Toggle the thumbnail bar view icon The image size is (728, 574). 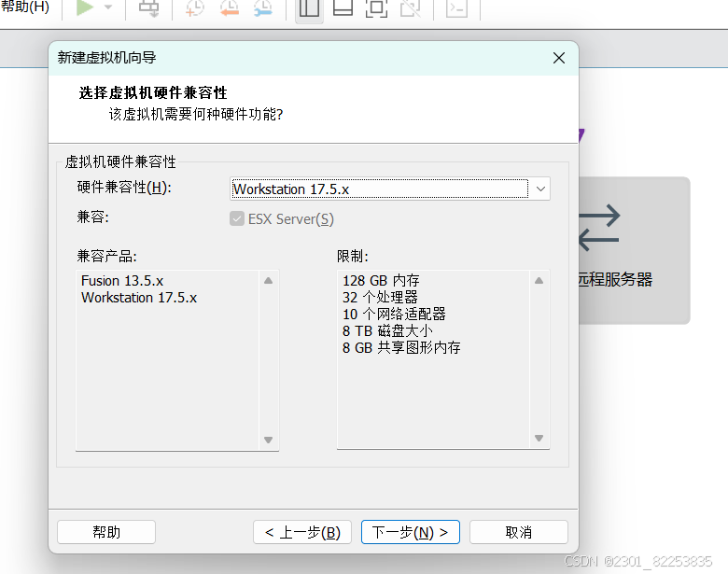click(x=343, y=7)
